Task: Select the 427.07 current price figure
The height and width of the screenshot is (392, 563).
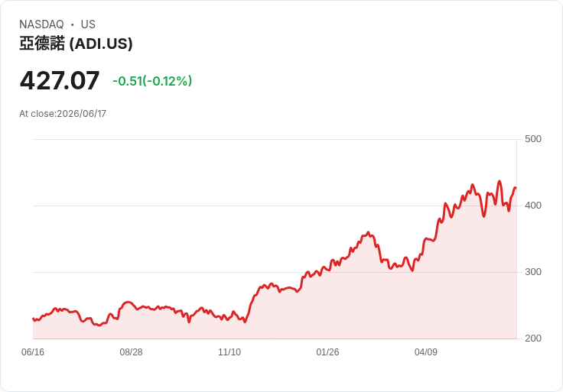Action: [x=59, y=80]
